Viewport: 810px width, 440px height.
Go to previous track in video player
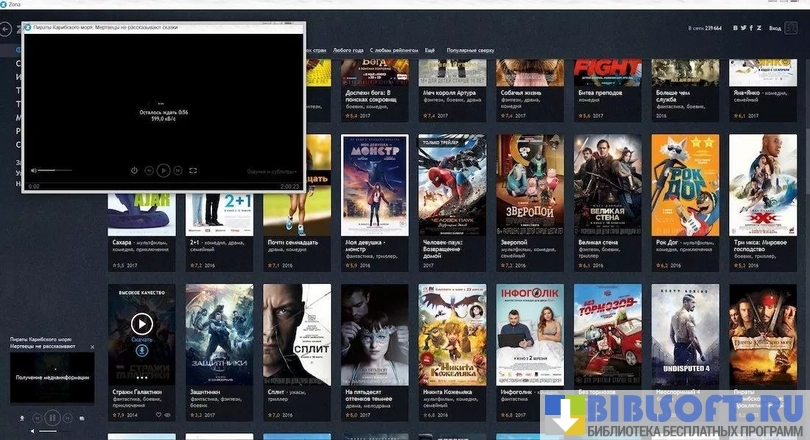click(x=149, y=170)
